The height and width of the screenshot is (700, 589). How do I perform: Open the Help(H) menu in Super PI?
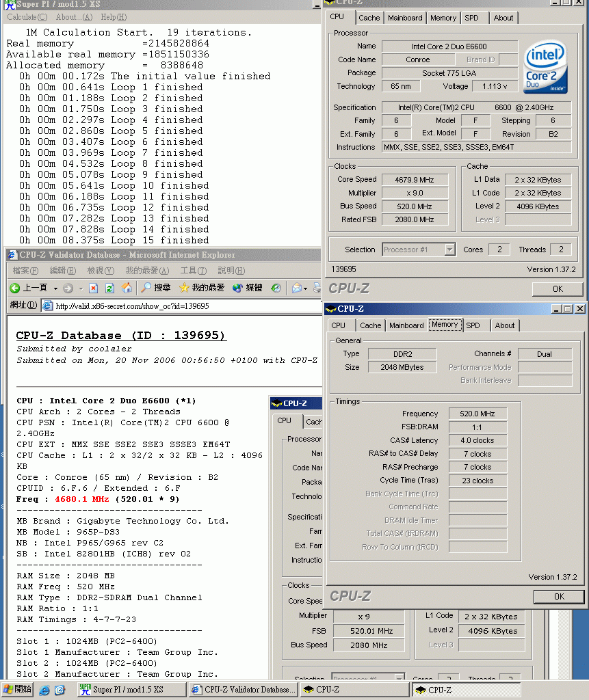pos(114,17)
